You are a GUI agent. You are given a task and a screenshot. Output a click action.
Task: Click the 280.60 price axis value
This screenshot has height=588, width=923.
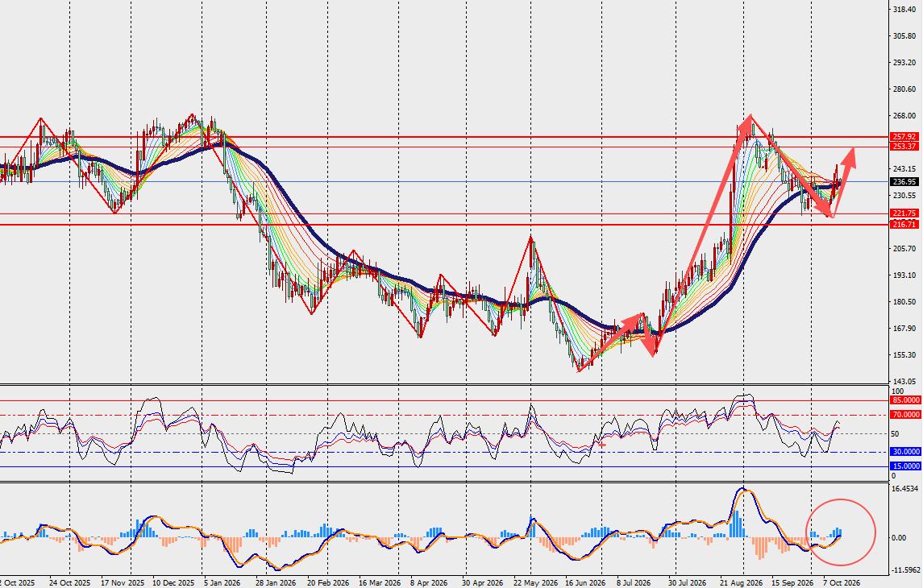pos(904,89)
